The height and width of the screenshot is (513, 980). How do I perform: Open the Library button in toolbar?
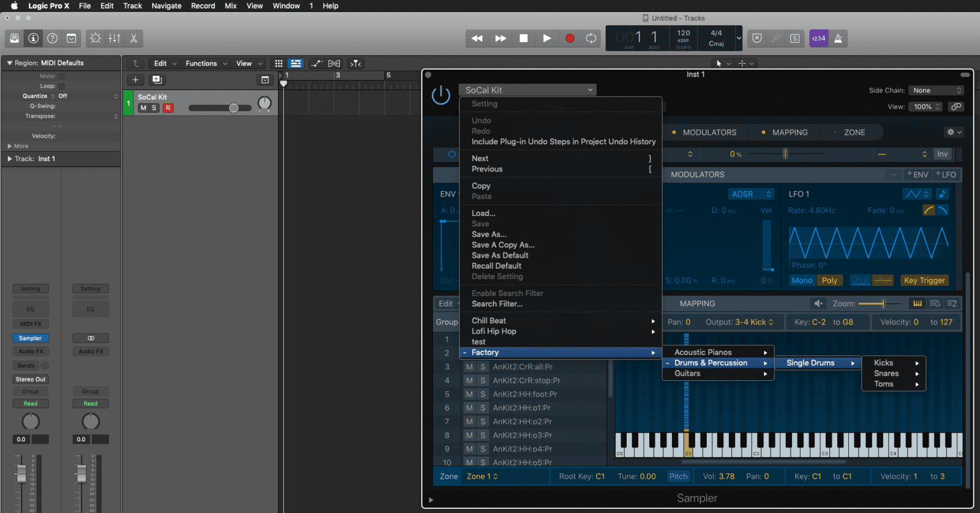click(x=14, y=38)
